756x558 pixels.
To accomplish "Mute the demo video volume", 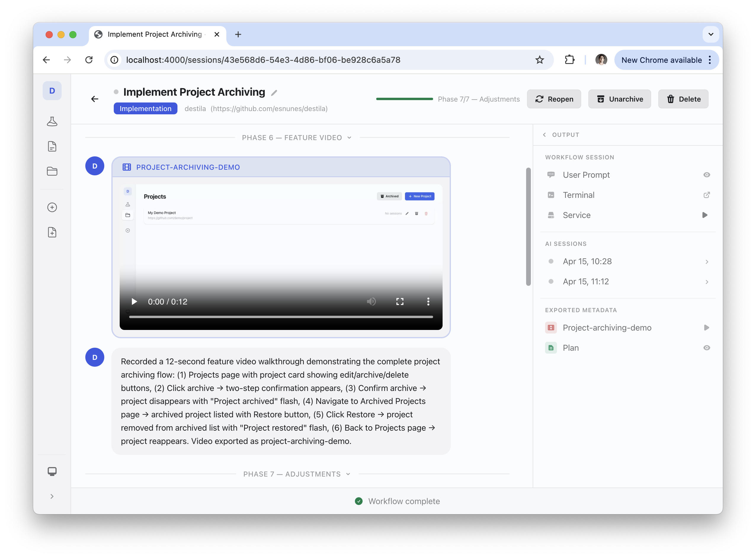I will [x=371, y=302].
